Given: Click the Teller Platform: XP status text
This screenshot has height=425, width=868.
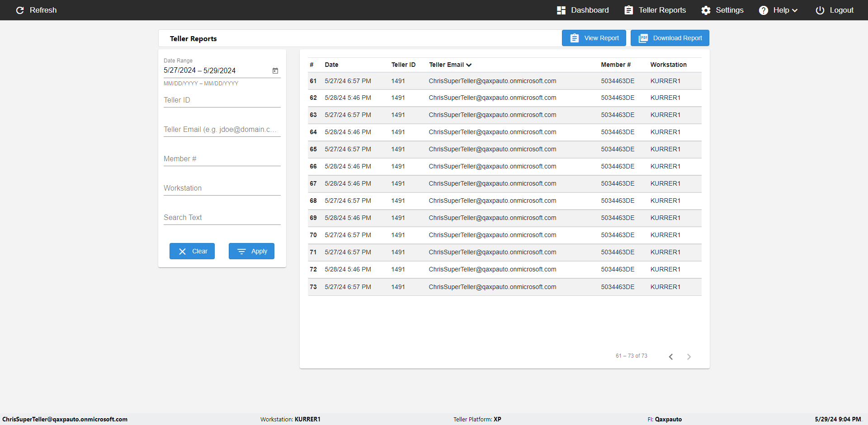Looking at the screenshot, I should pos(477,420).
